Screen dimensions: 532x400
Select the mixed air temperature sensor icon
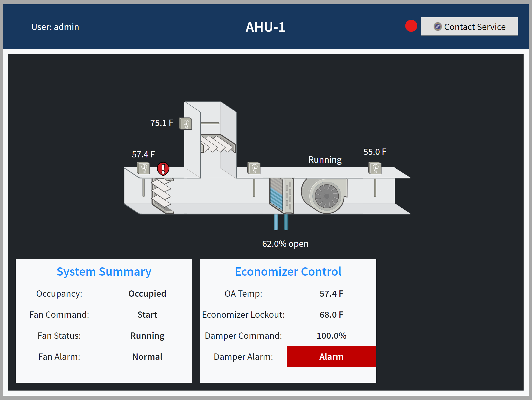tap(254, 168)
